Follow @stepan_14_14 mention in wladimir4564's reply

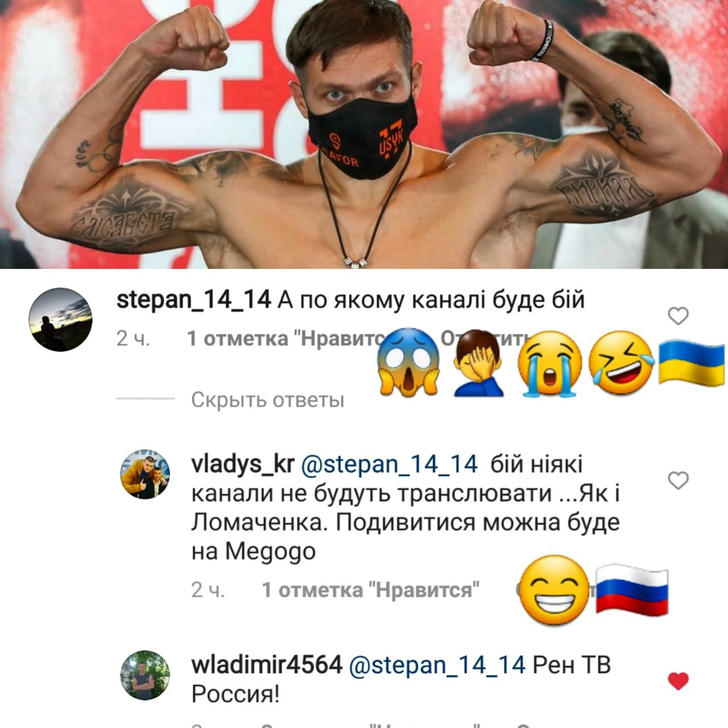pyautogui.click(x=436, y=665)
